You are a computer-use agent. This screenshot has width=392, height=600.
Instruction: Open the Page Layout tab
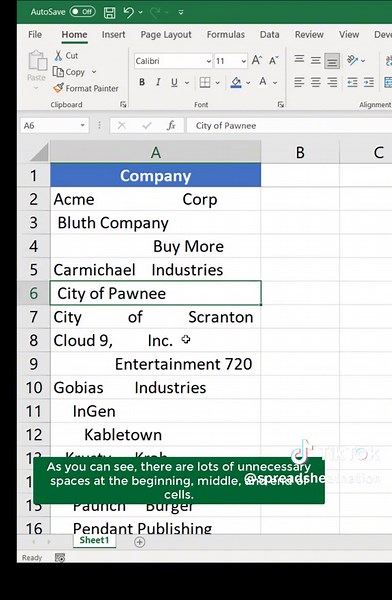point(166,34)
